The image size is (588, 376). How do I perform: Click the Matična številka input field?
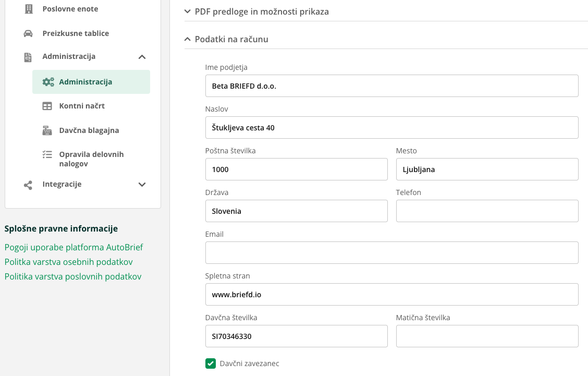click(487, 336)
